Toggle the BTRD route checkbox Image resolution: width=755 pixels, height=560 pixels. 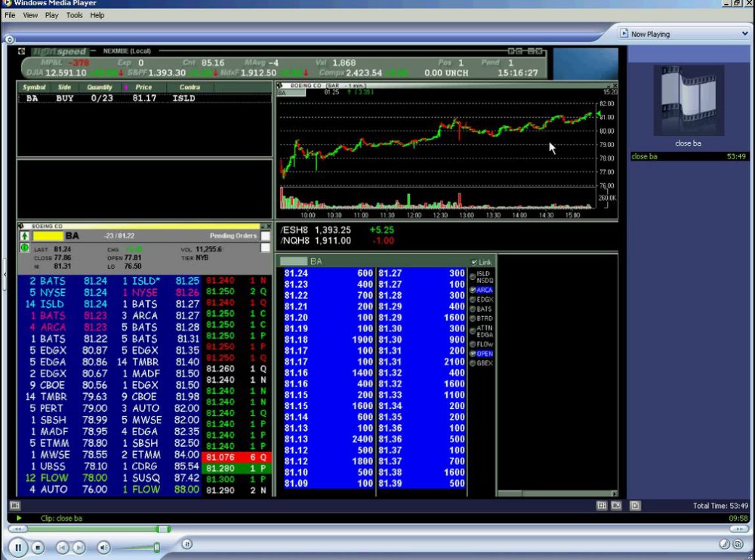point(473,318)
